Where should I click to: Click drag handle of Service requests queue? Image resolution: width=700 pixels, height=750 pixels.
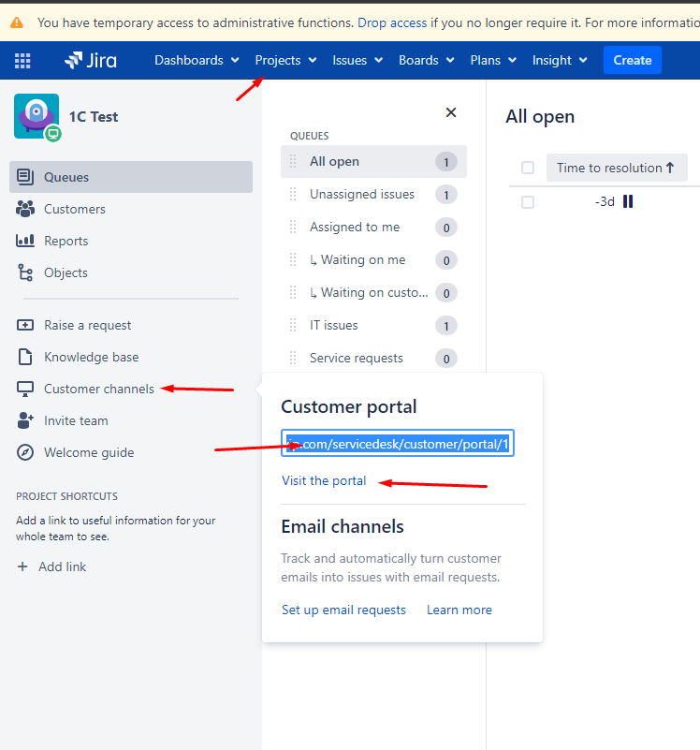pos(293,359)
